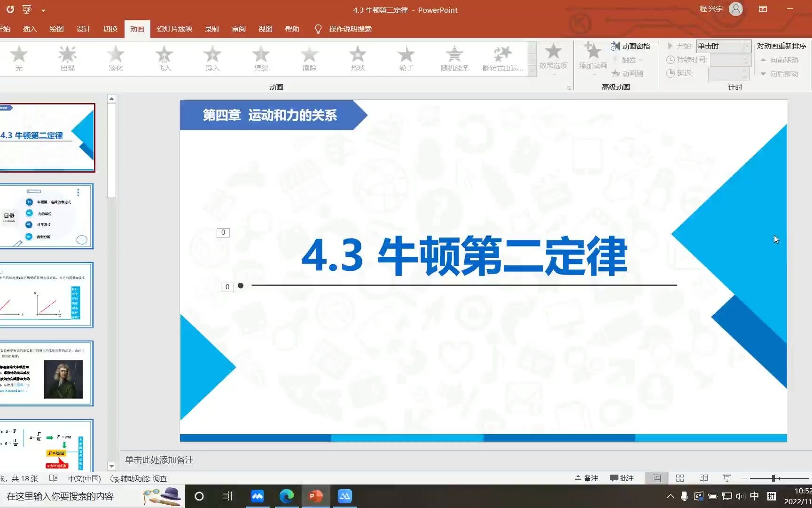Switch to 幻灯片浏览 slide sorter view
Image resolution: width=812 pixels, height=508 pixels.
(679, 478)
